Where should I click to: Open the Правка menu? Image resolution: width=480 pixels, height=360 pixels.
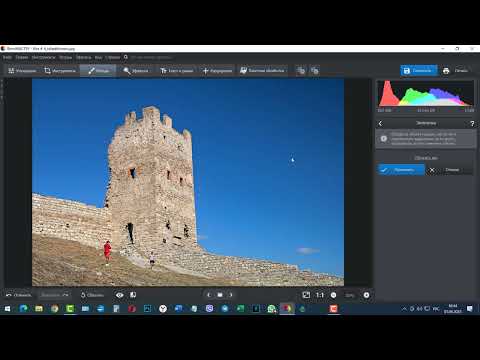coord(22,57)
